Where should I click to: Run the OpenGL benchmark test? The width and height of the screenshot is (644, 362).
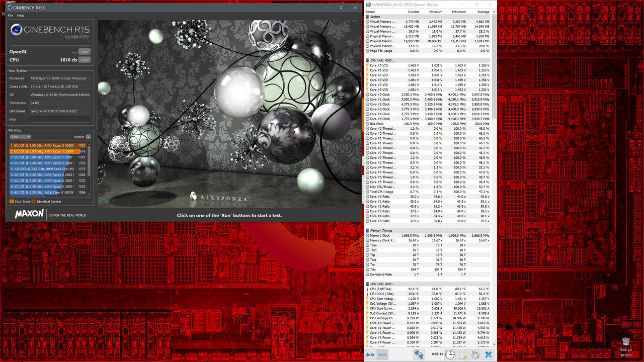(x=85, y=52)
